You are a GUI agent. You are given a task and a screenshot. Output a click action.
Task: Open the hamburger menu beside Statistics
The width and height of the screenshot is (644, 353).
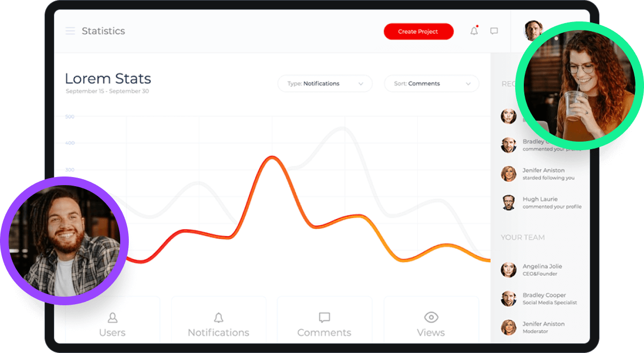tap(70, 31)
